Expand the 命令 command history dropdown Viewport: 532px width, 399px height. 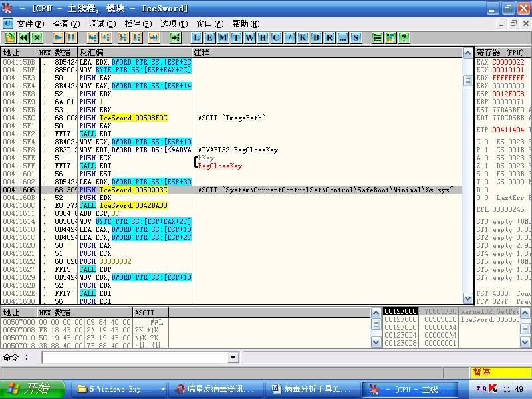click(233, 357)
